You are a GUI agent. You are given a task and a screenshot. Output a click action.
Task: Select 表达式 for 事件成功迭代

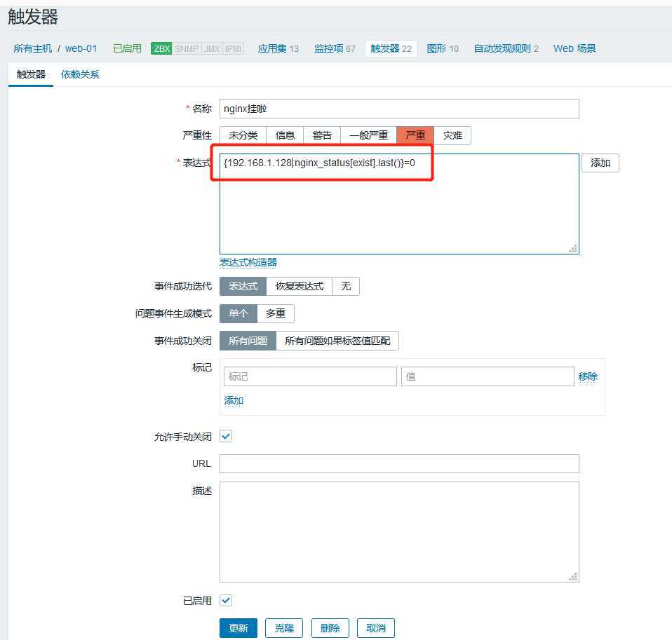(x=243, y=286)
